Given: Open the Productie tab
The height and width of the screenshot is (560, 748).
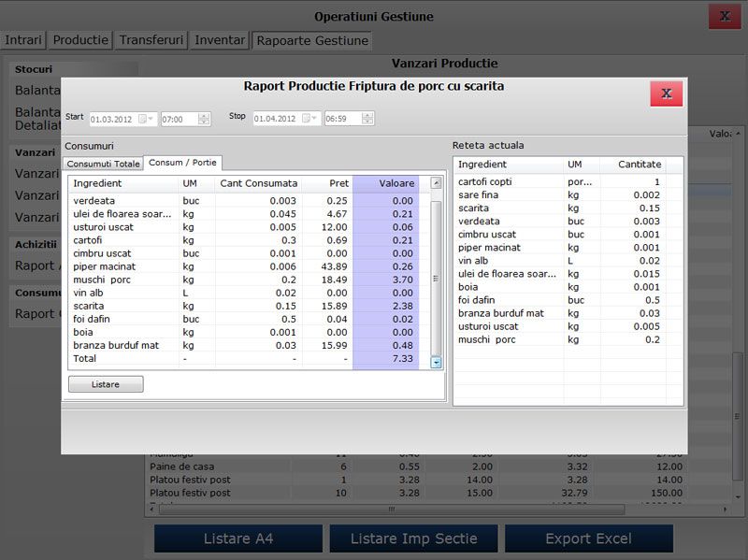Looking at the screenshot, I should 80,39.
